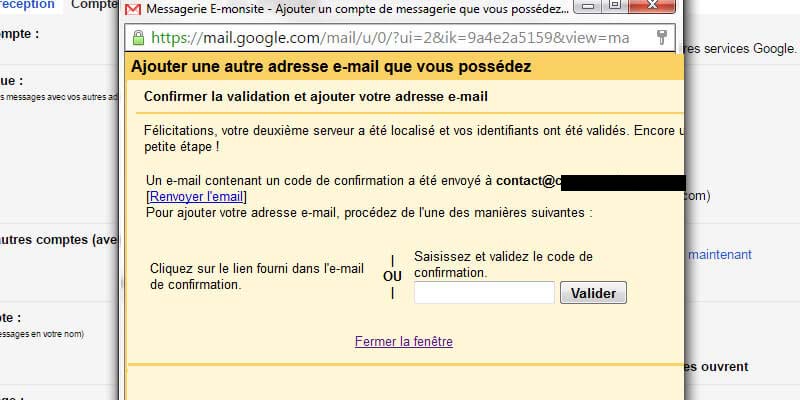
Task: Focus the confirmation code input field
Action: click(484, 293)
